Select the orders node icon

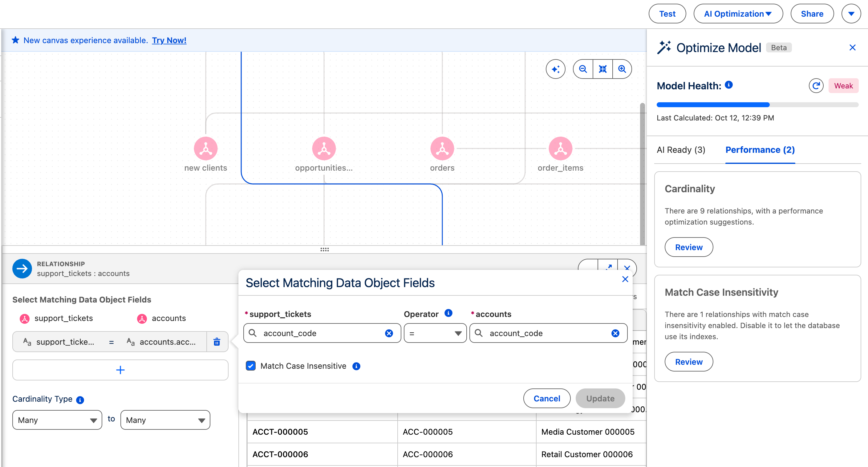[x=442, y=148]
